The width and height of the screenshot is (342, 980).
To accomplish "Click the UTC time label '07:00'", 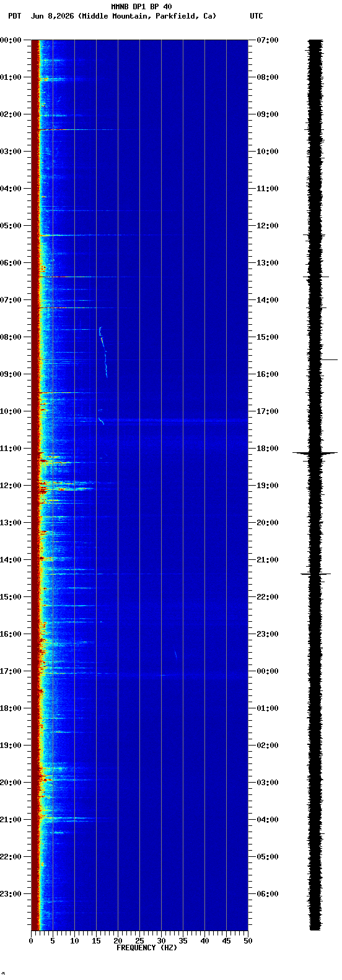I will pyautogui.click(x=268, y=40).
